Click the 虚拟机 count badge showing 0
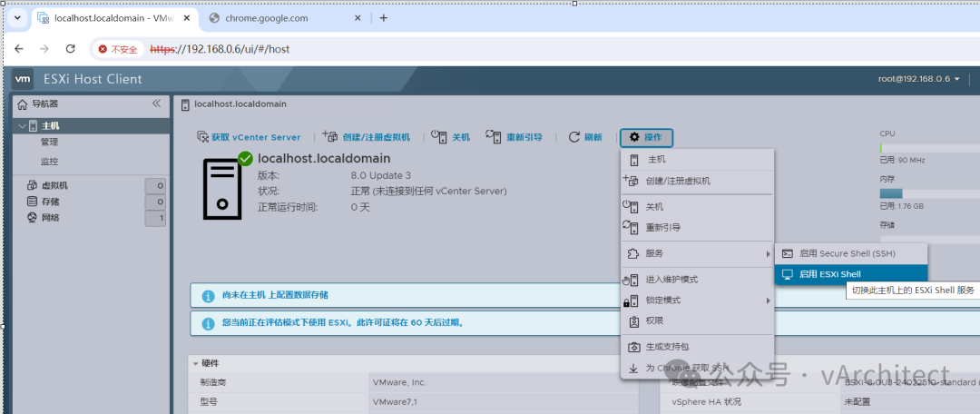The width and height of the screenshot is (980, 414). [x=156, y=186]
